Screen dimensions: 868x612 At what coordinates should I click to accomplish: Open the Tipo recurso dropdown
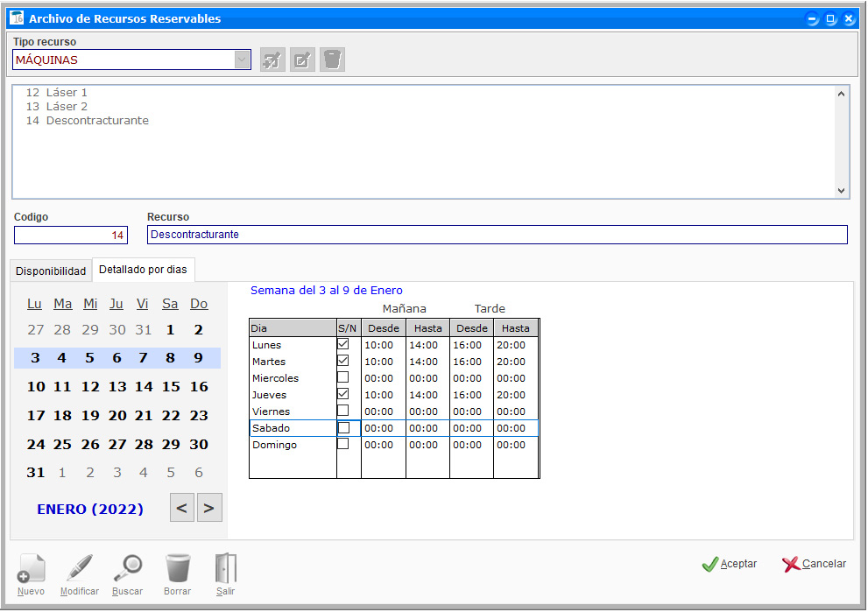click(x=242, y=60)
